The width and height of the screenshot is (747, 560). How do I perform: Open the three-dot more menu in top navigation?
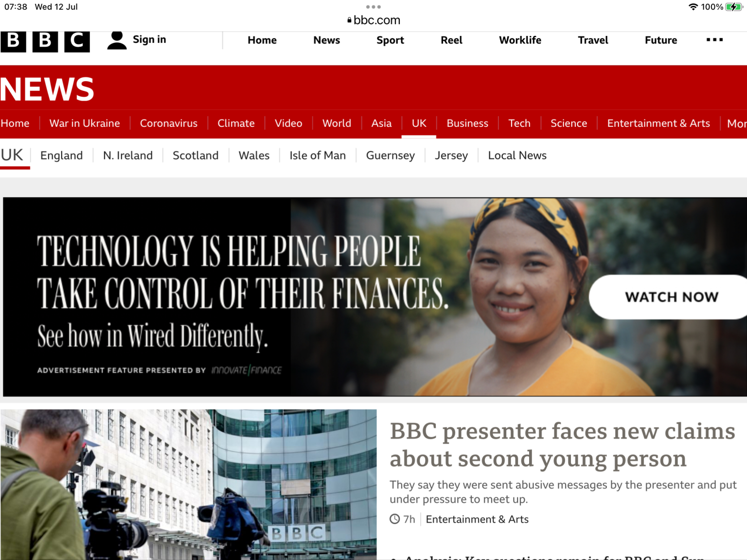(x=714, y=40)
